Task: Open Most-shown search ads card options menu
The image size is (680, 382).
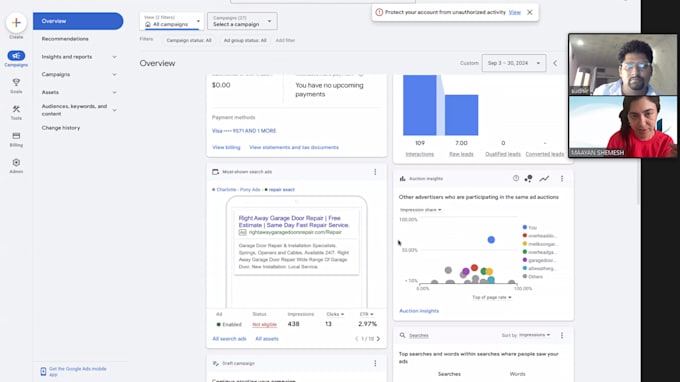Action: pos(375,172)
